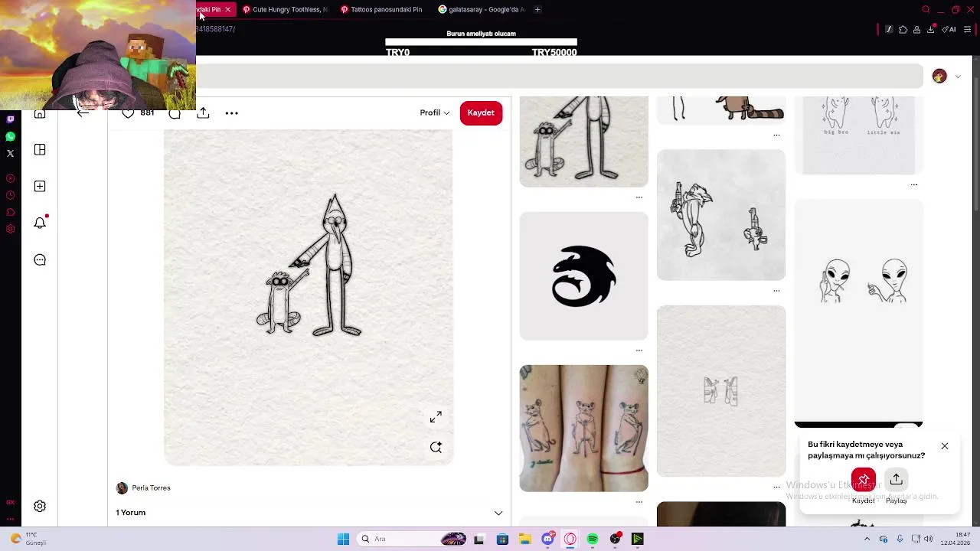Dismiss the save or share popup
The width and height of the screenshot is (980, 551).
(945, 446)
